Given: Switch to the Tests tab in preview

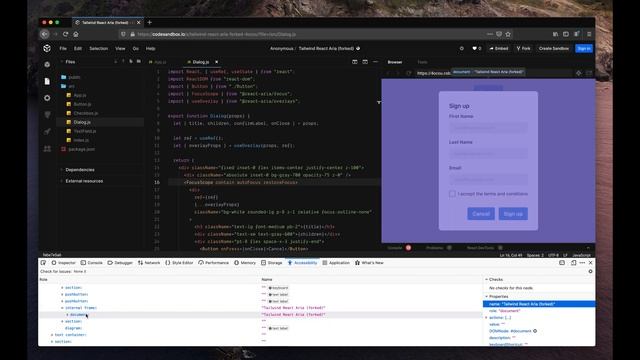Looking at the screenshot, I should [422, 62].
